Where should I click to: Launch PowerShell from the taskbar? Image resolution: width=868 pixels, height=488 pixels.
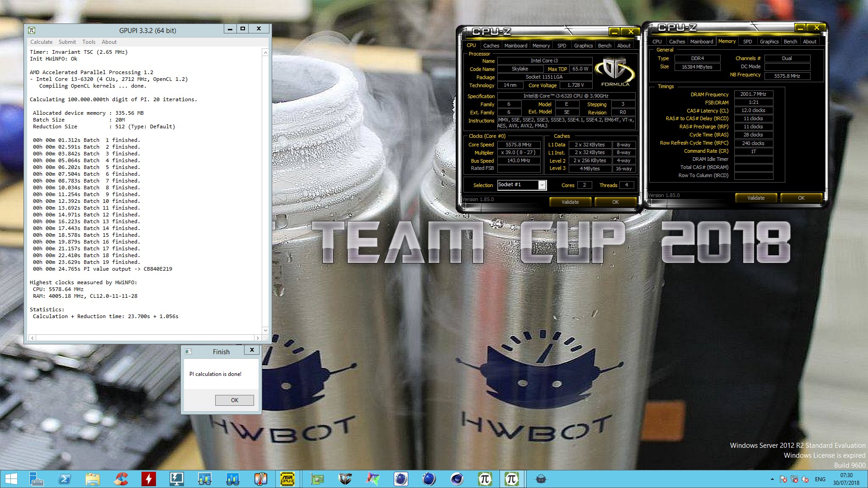click(x=65, y=479)
